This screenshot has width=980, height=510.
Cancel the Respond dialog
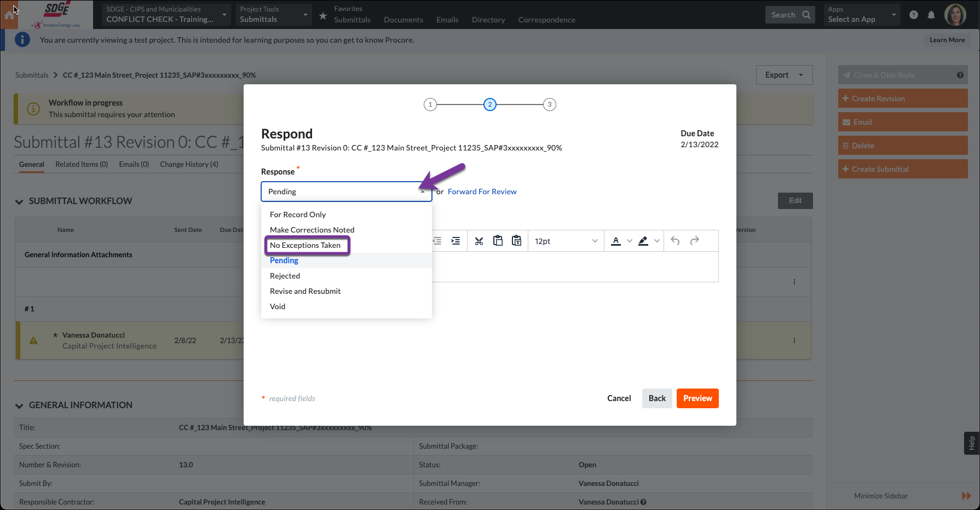(x=619, y=398)
